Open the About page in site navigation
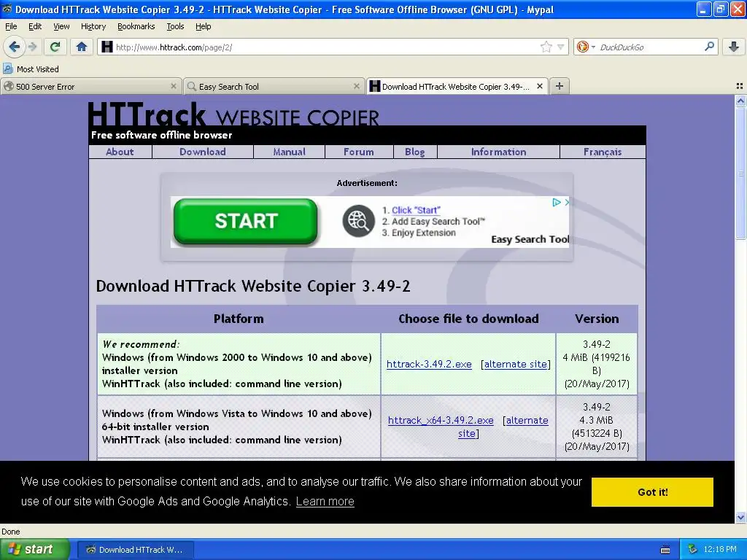The height and width of the screenshot is (560, 747). click(x=120, y=152)
